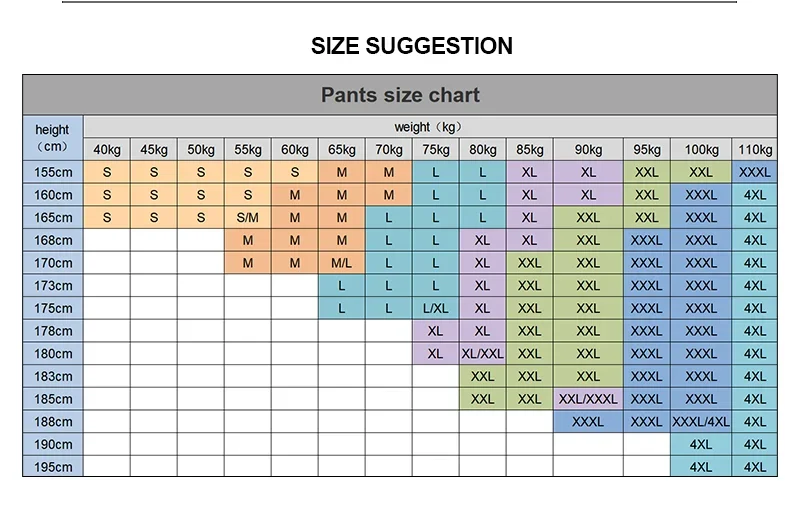Click the Pants size chart title bar
The height and width of the screenshot is (514, 800).
[400, 96]
